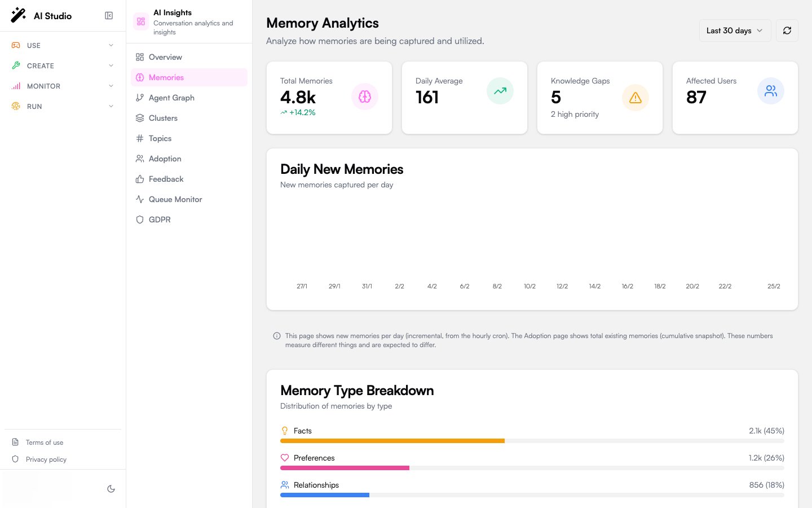Screen dimensions: 812x508
Task: Go to the GDPR page
Action: pos(189,220)
